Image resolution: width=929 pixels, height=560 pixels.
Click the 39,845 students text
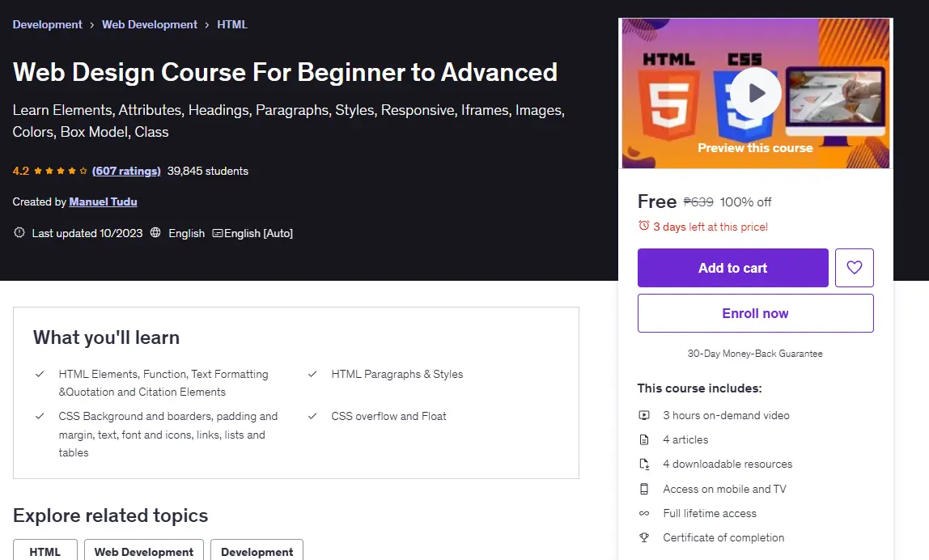click(x=208, y=171)
